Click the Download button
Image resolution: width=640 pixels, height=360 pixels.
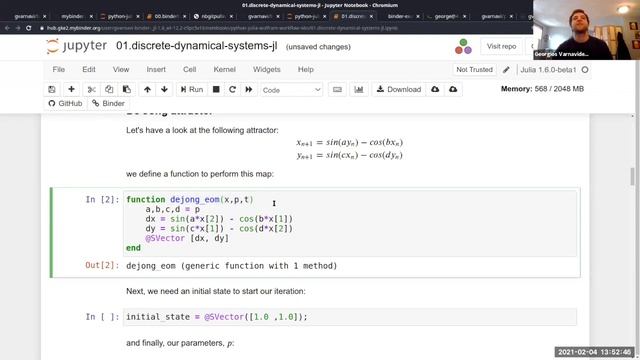pos(399,89)
